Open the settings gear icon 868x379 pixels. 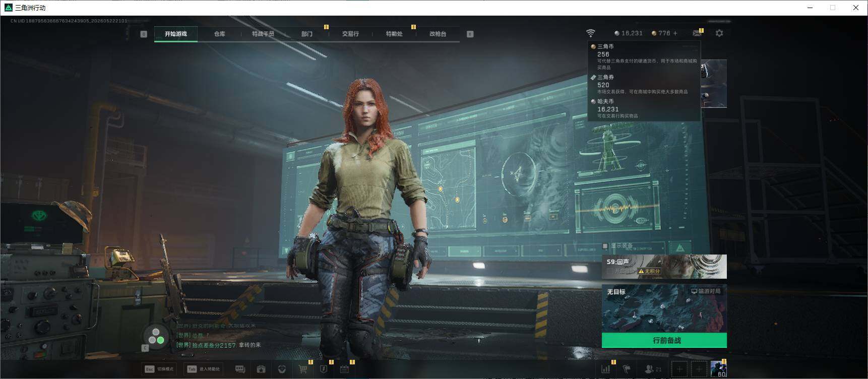click(719, 33)
